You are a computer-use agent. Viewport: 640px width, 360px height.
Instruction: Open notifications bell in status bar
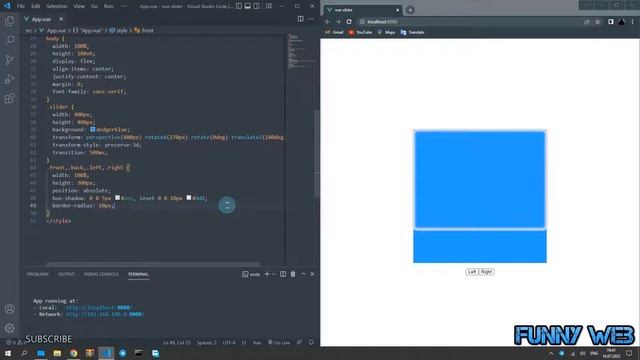coord(311,342)
